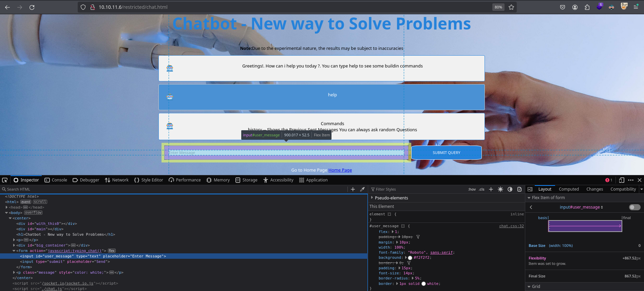Open the Storage tab
Image resolution: width=644 pixels, height=291 pixels.
click(x=246, y=180)
